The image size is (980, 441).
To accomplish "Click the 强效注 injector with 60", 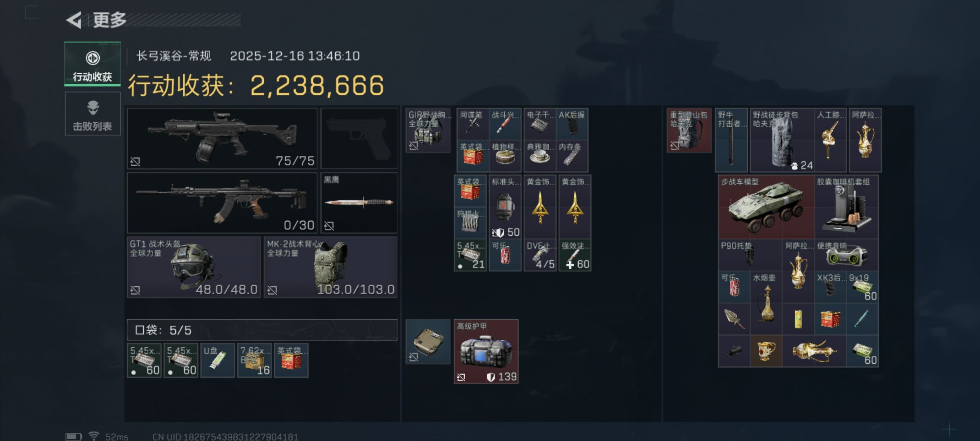I will click(575, 255).
